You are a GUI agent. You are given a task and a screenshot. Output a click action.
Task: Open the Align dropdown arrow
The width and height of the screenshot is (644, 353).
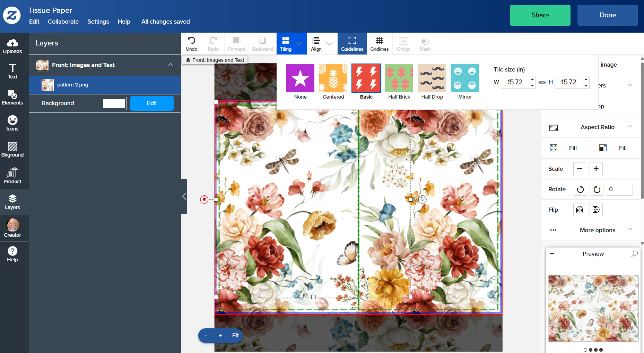click(x=330, y=44)
